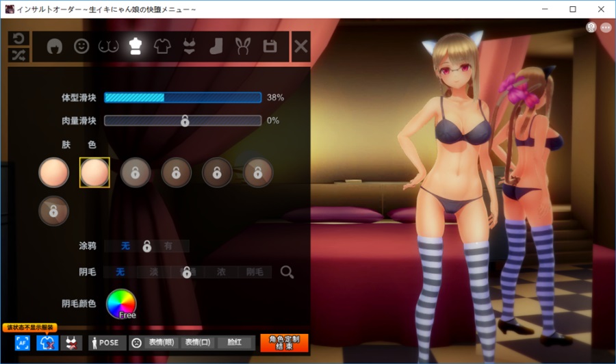
Task: Set 阴毛 option to 刚毛
Action: (255, 272)
